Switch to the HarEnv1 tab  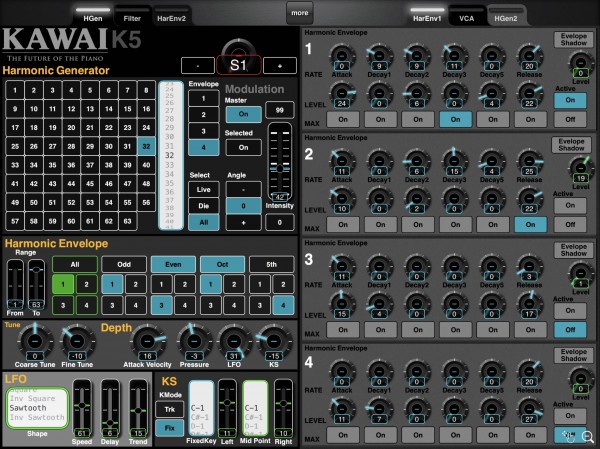pos(427,16)
